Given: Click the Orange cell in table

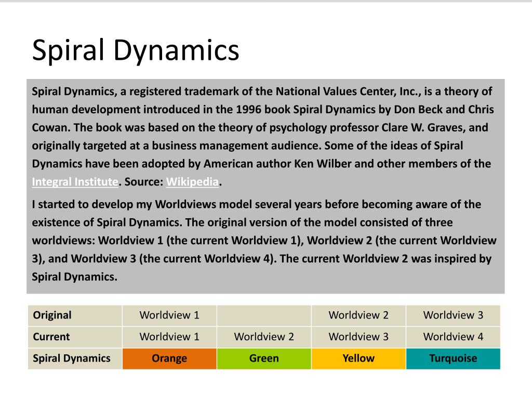Looking at the screenshot, I should coord(169,358).
